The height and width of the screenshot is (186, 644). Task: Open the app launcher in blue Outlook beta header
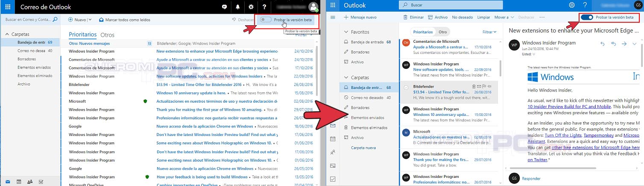pos(333,5)
